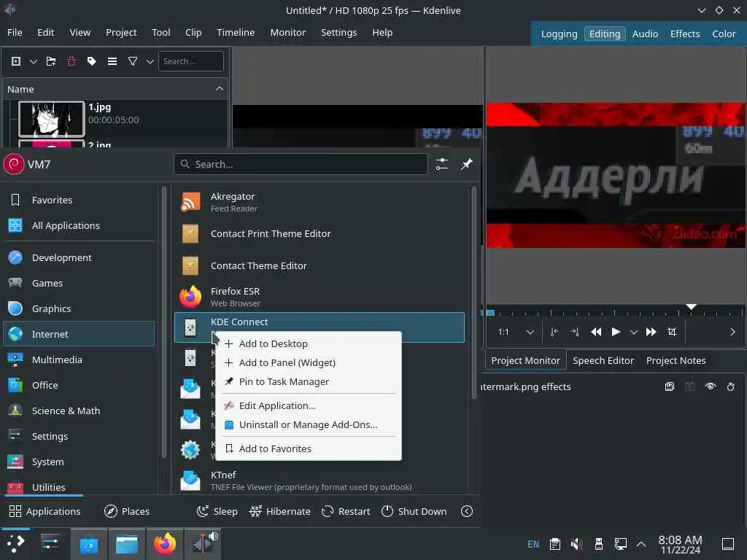
Task: Click the Shut Down button
Action: coord(414,511)
